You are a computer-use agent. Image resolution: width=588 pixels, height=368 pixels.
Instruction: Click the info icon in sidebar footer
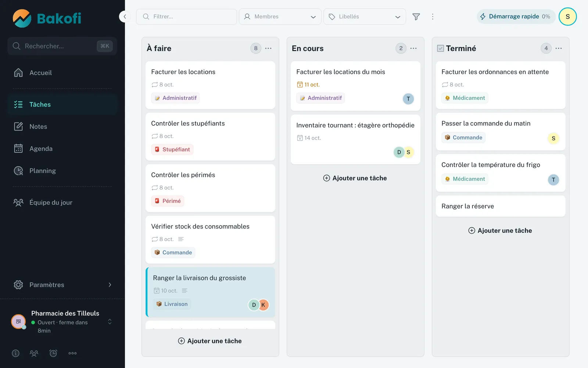click(15, 353)
